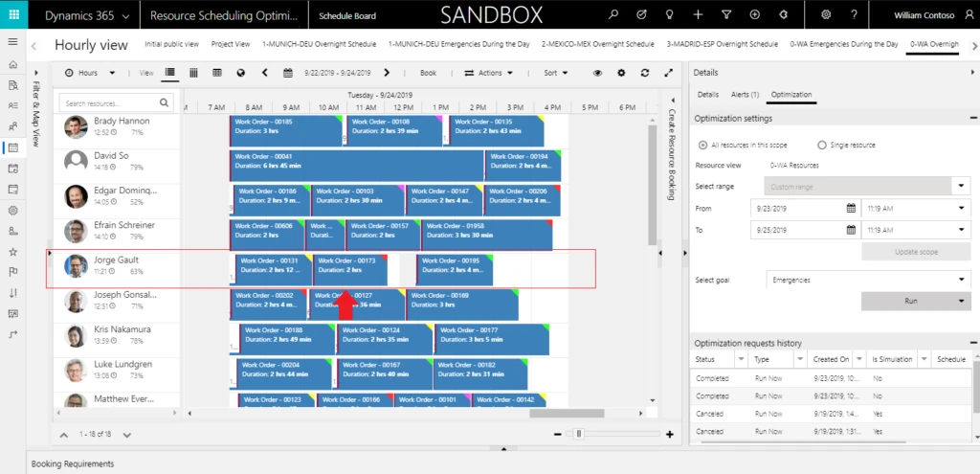Go to next date range arrow
The height and width of the screenshot is (474, 980).
(387, 73)
